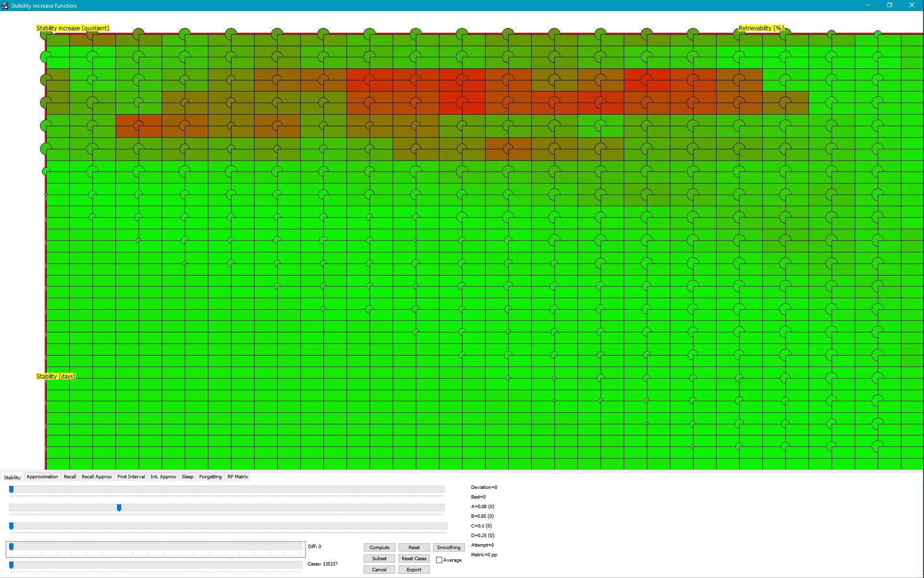The image size is (924, 578).
Task: Toggle the Average checkbox
Action: click(439, 560)
